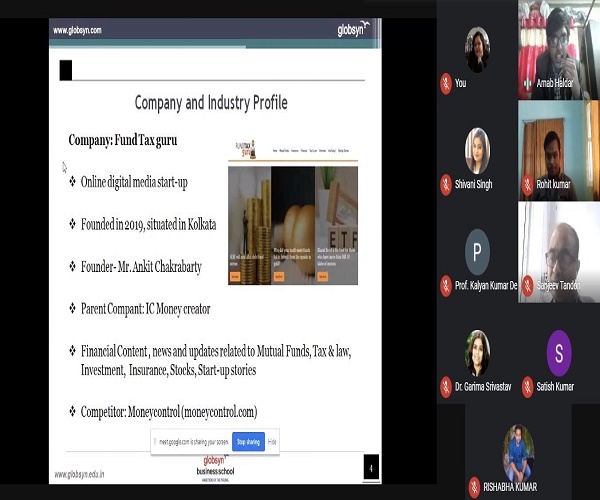The height and width of the screenshot is (500, 600).
Task: Click the purple S avatar of Satish Kumar
Action: tap(558, 349)
